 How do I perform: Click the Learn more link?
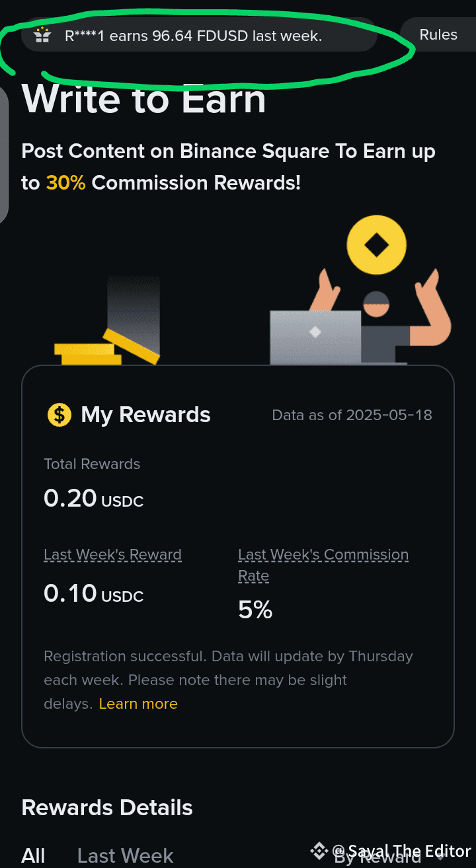click(138, 704)
